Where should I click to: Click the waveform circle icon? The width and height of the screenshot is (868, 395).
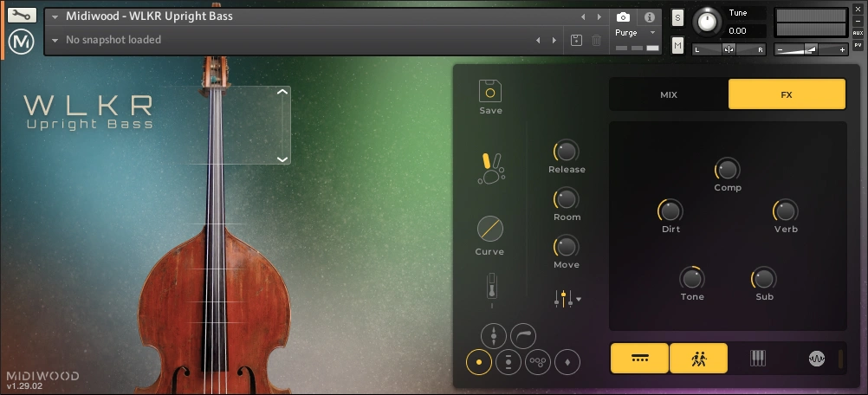(x=816, y=358)
